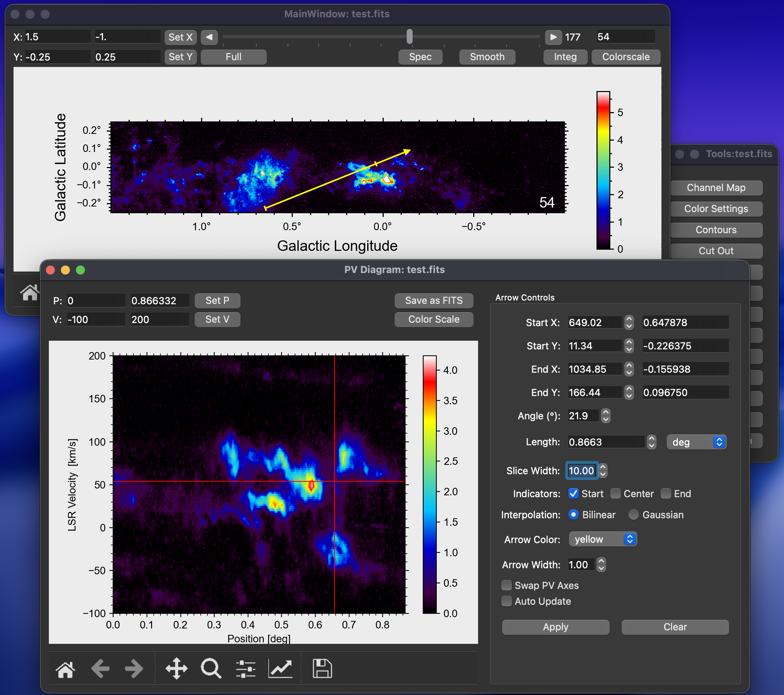Select Gaussian interpolation radio button

coord(633,514)
